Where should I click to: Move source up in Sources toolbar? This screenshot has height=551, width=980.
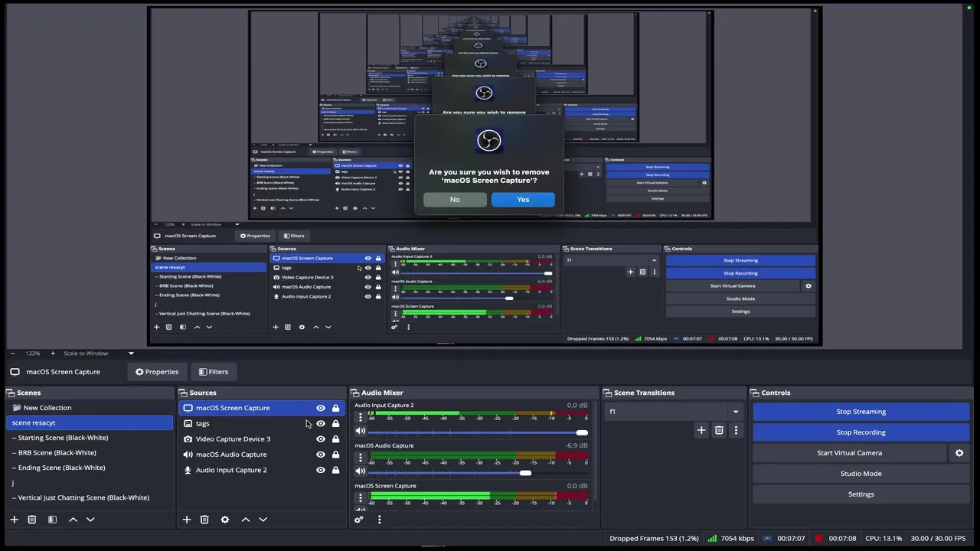pos(246,520)
